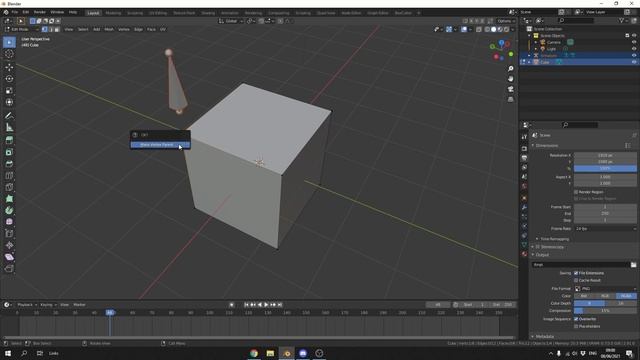Select the Cursor tool
This screenshot has height=360, width=640.
(9, 54)
